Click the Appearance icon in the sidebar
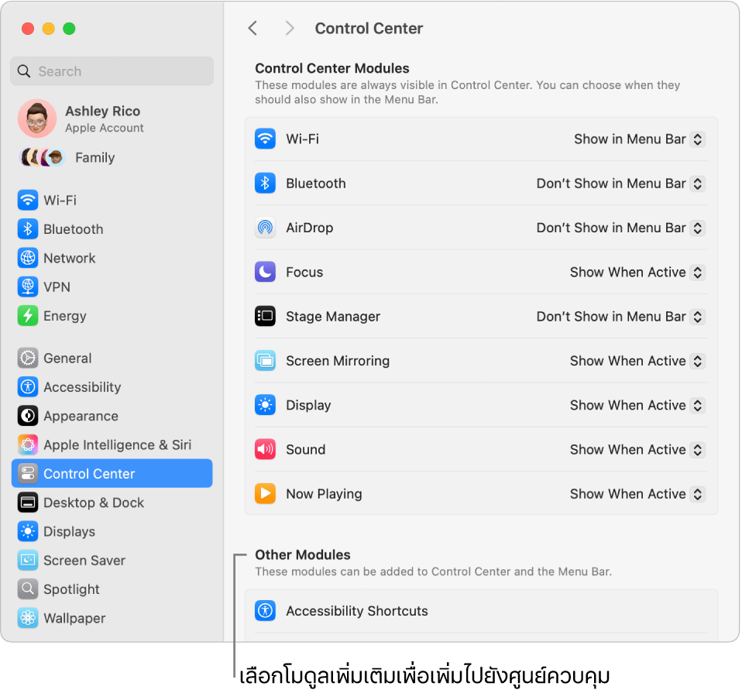The height and width of the screenshot is (700, 742). pyautogui.click(x=28, y=416)
